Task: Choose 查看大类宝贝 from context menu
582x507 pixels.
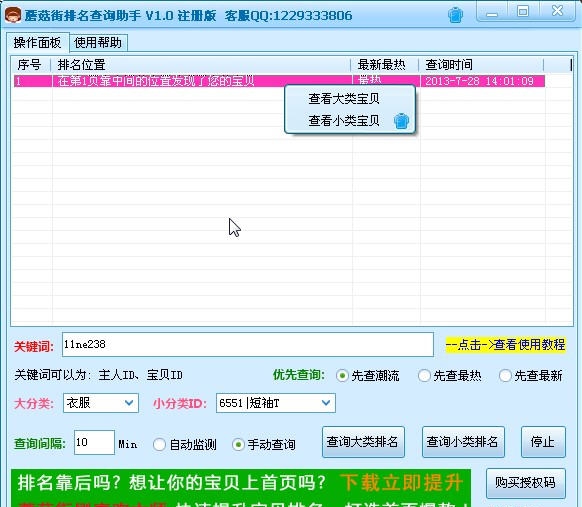Action: point(344,99)
